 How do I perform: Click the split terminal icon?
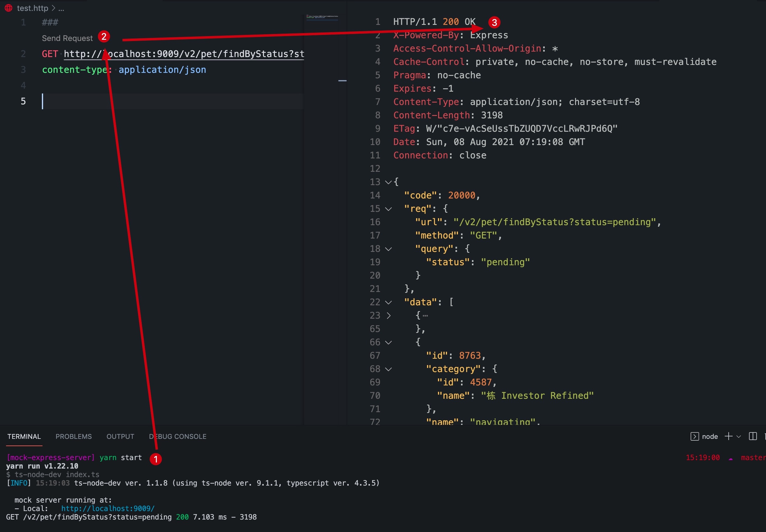point(753,436)
